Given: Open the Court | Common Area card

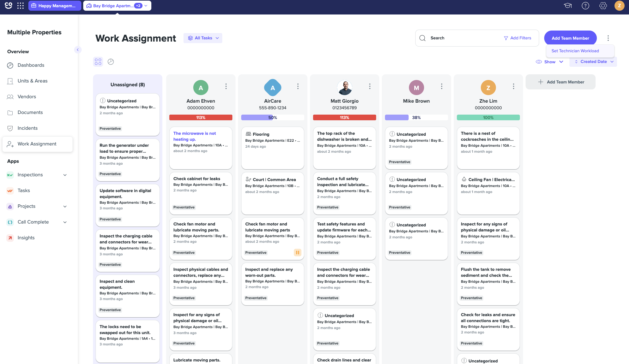Looking at the screenshot, I should click(273, 193).
